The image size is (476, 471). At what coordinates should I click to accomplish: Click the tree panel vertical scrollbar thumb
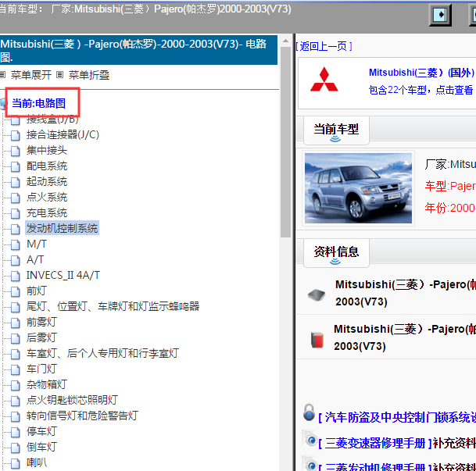(285, 142)
